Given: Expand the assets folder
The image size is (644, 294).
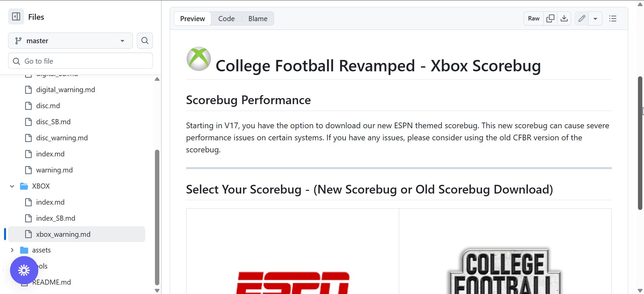Looking at the screenshot, I should pos(12,250).
